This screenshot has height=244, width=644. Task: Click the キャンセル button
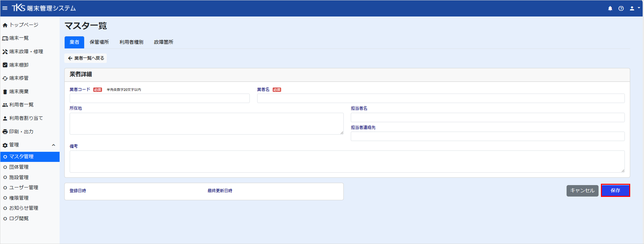(582, 190)
